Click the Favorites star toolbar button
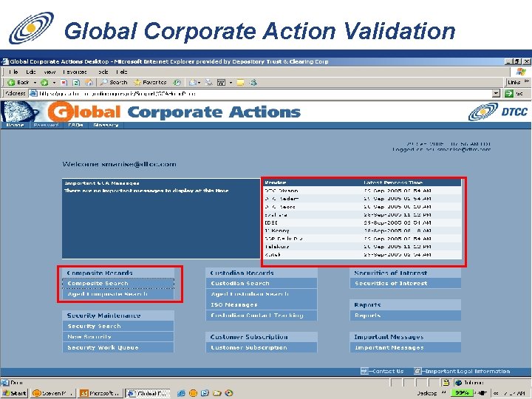 (x=150, y=83)
